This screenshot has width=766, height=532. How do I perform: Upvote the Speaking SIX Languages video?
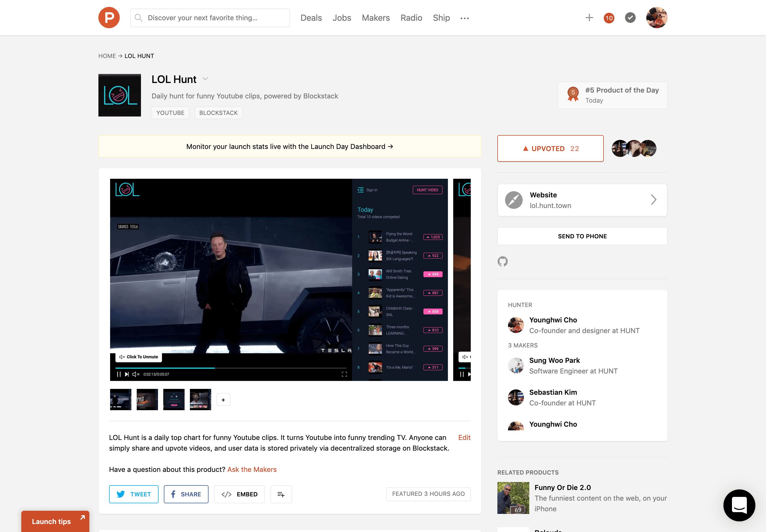[x=433, y=256]
